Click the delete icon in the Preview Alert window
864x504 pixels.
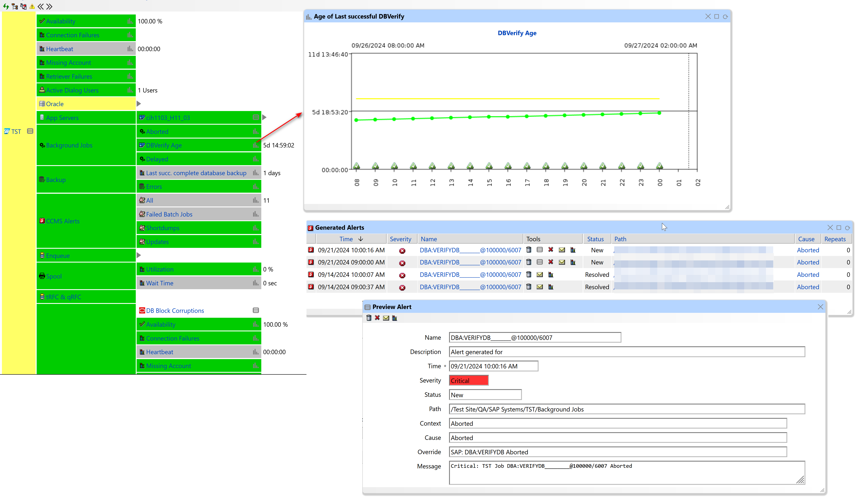(369, 318)
